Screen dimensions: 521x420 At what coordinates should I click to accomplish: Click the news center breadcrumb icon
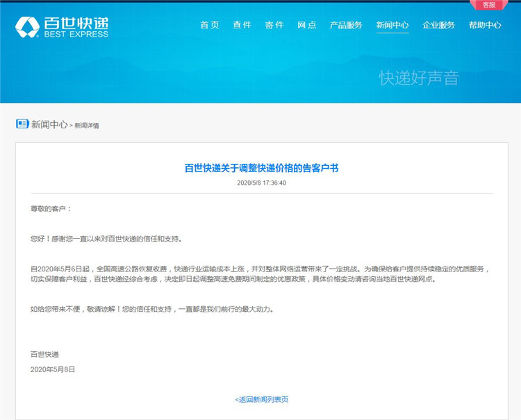tap(22, 124)
